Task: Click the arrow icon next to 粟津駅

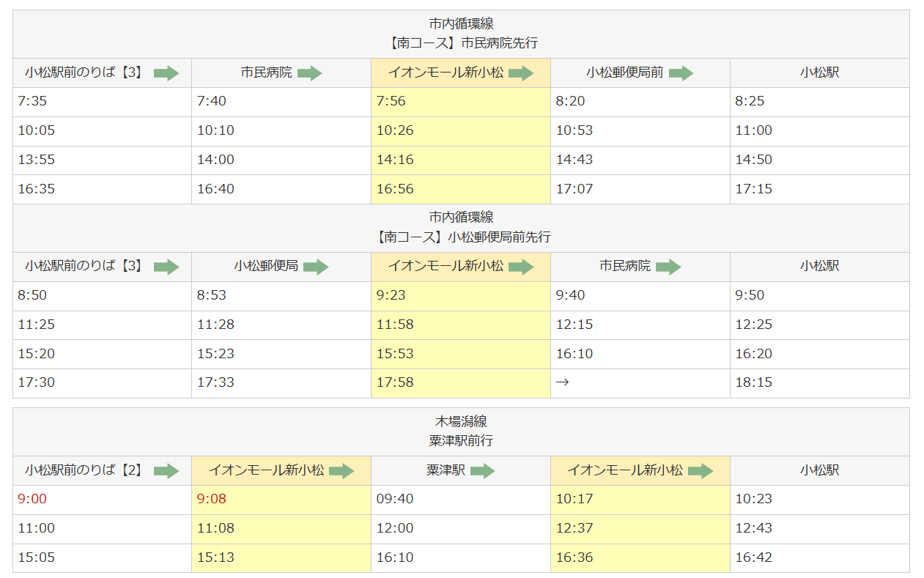Action: coord(482,471)
